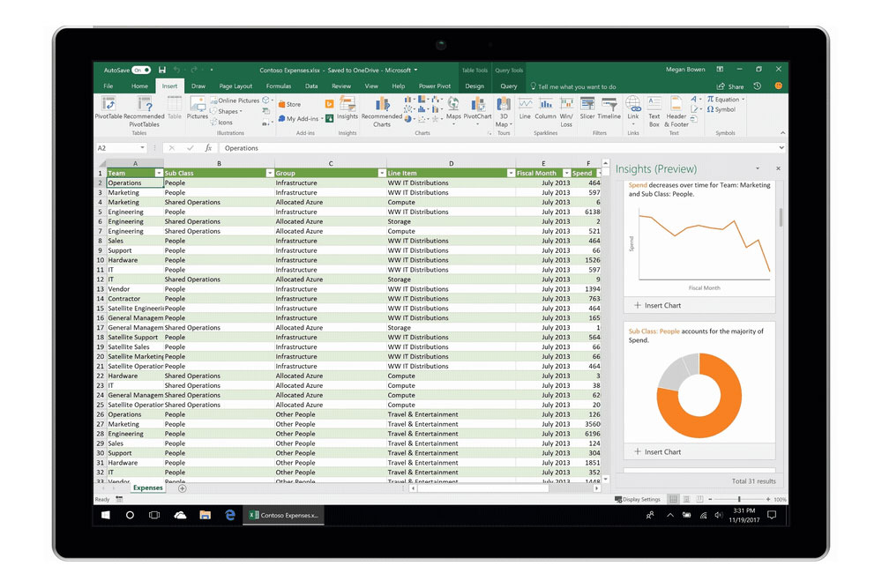Open the Team column filter dropdown

click(159, 173)
